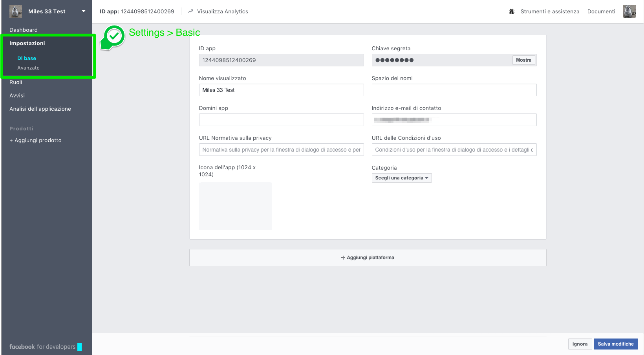Viewport: 644px width, 355px height.
Task: Click the Analytics trend arrow icon
Action: click(191, 11)
